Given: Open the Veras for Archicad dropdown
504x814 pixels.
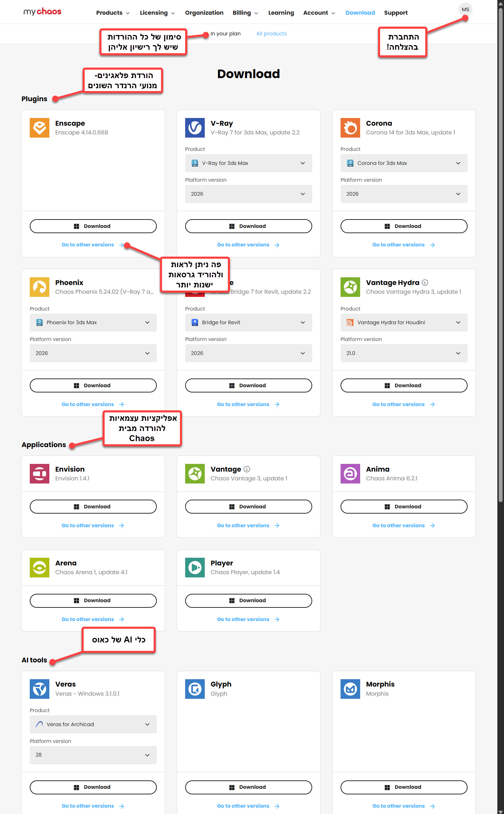Looking at the screenshot, I should (93, 724).
